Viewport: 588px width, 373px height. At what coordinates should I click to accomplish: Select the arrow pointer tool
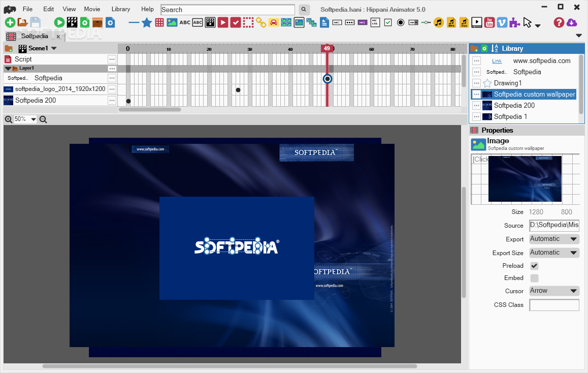(527, 22)
